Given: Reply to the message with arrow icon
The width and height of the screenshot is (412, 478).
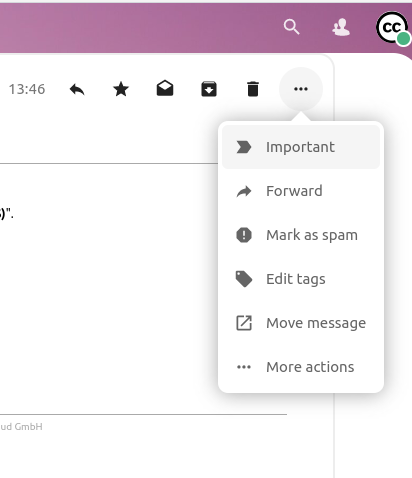Looking at the screenshot, I should tap(77, 89).
